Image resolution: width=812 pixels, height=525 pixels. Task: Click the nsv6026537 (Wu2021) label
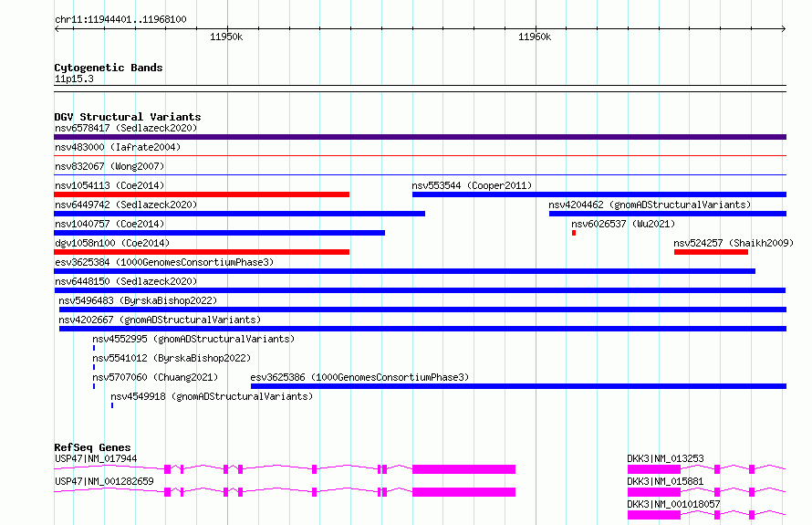623,224
